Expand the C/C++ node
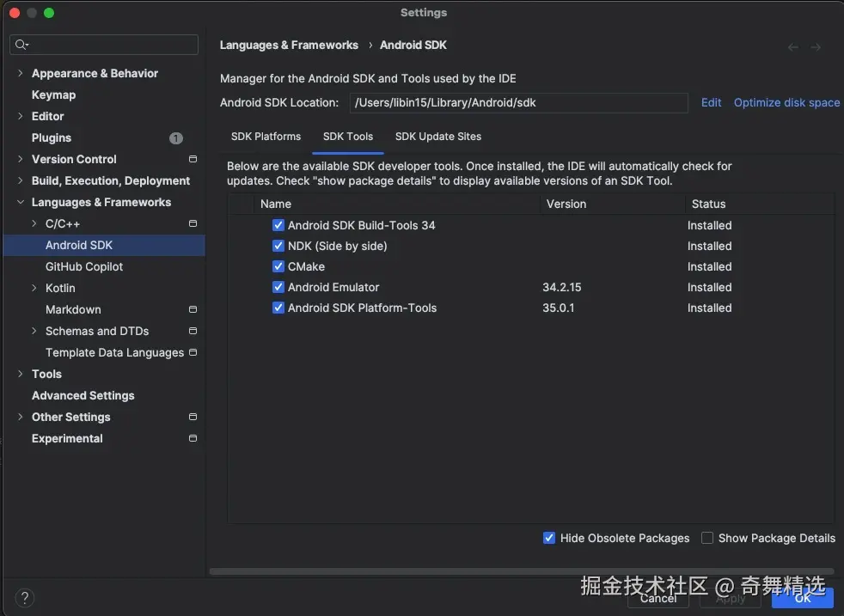The height and width of the screenshot is (616, 844). point(34,223)
